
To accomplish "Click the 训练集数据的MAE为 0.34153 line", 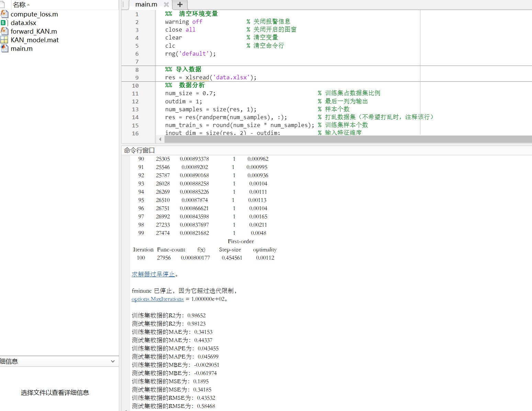I will coord(172,332).
